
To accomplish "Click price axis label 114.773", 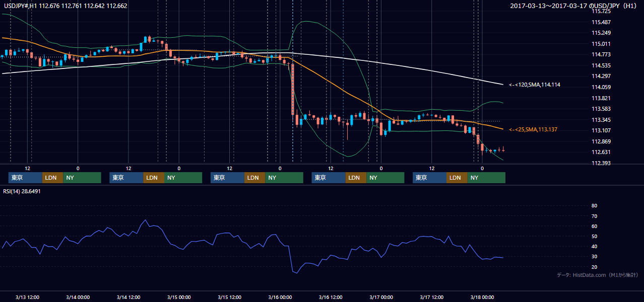I will 601,54.
